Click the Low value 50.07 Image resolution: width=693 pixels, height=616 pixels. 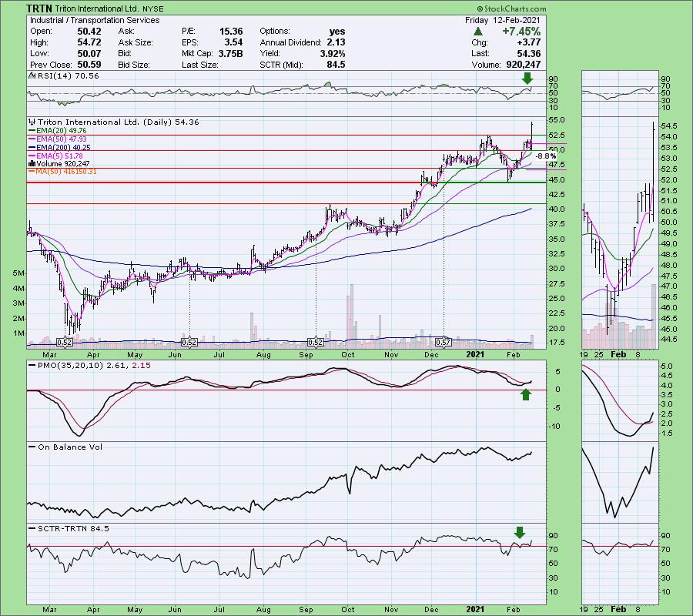tap(89, 53)
